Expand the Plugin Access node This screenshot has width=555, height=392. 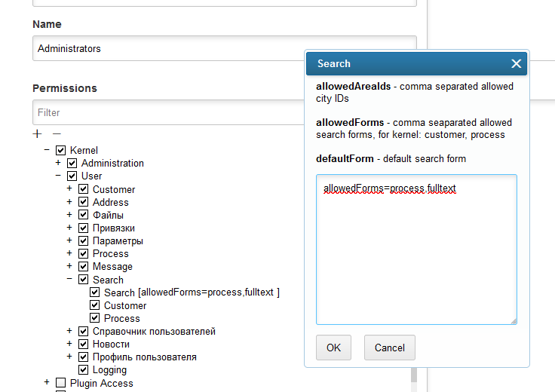(x=47, y=382)
